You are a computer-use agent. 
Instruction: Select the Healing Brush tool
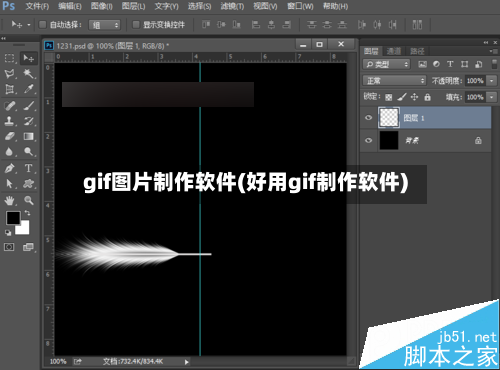tap(10, 106)
